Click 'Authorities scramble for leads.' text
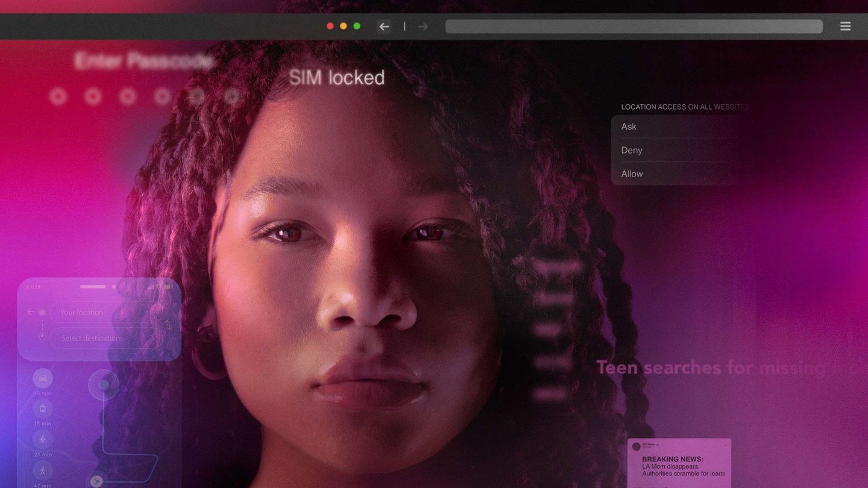Viewport: 868px width, 488px height. (684, 474)
